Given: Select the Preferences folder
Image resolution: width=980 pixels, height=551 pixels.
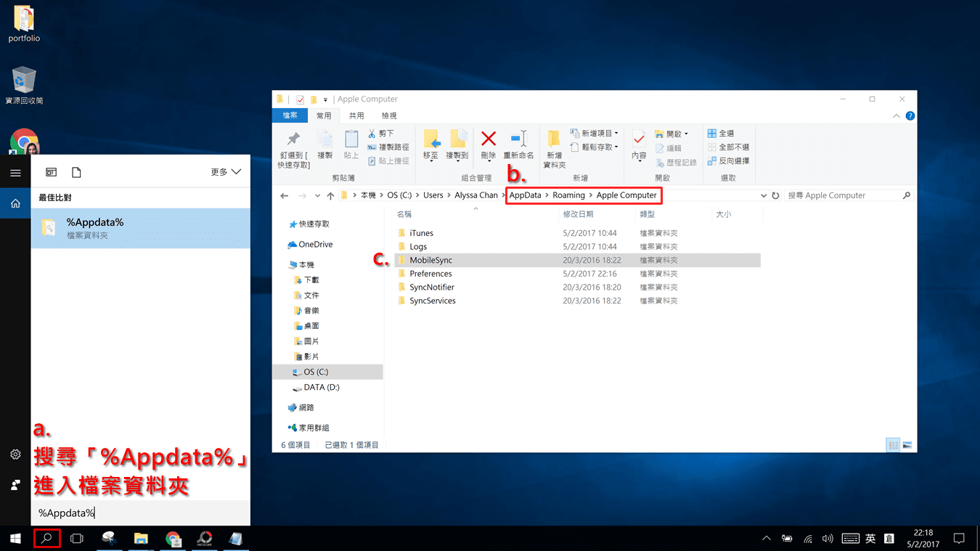Looking at the screenshot, I should tap(430, 274).
